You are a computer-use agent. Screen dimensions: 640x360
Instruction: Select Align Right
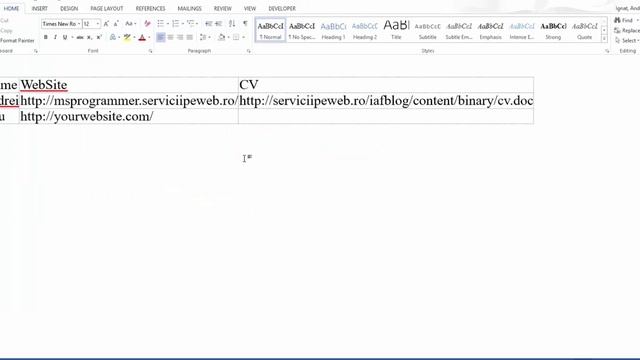pos(180,38)
